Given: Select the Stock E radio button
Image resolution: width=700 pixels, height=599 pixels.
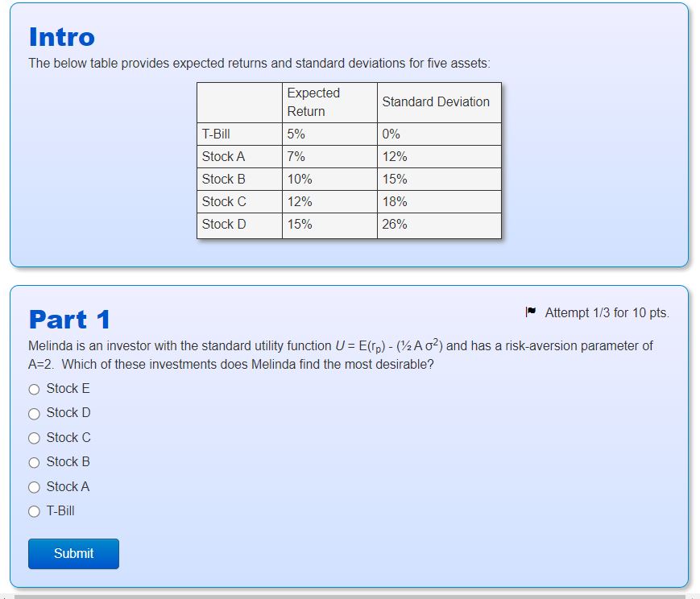Looking at the screenshot, I should pyautogui.click(x=34, y=389).
